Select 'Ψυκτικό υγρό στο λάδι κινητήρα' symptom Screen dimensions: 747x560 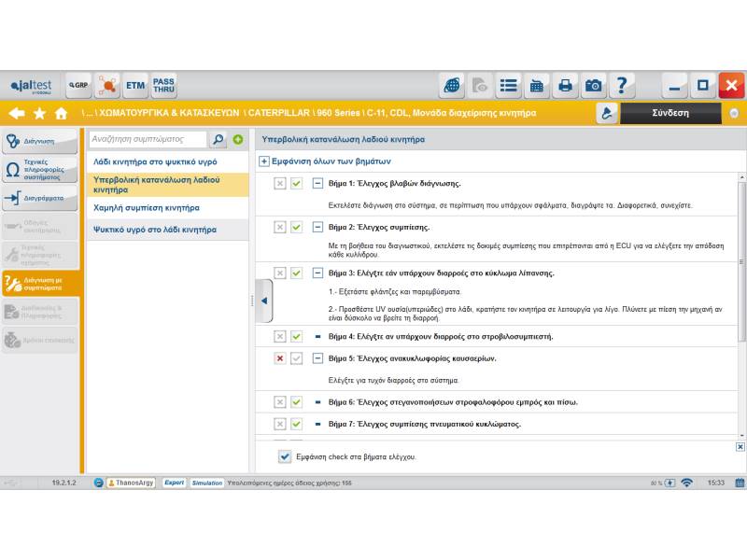pos(155,229)
